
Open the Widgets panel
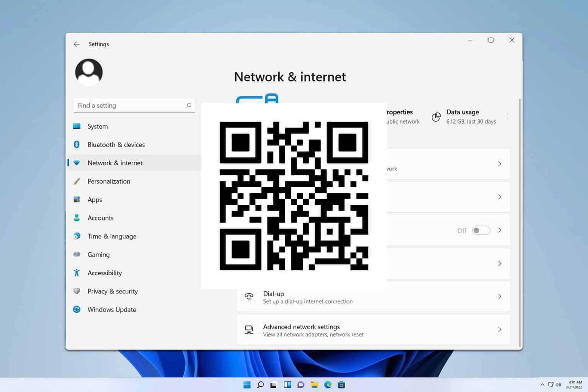pos(287,385)
